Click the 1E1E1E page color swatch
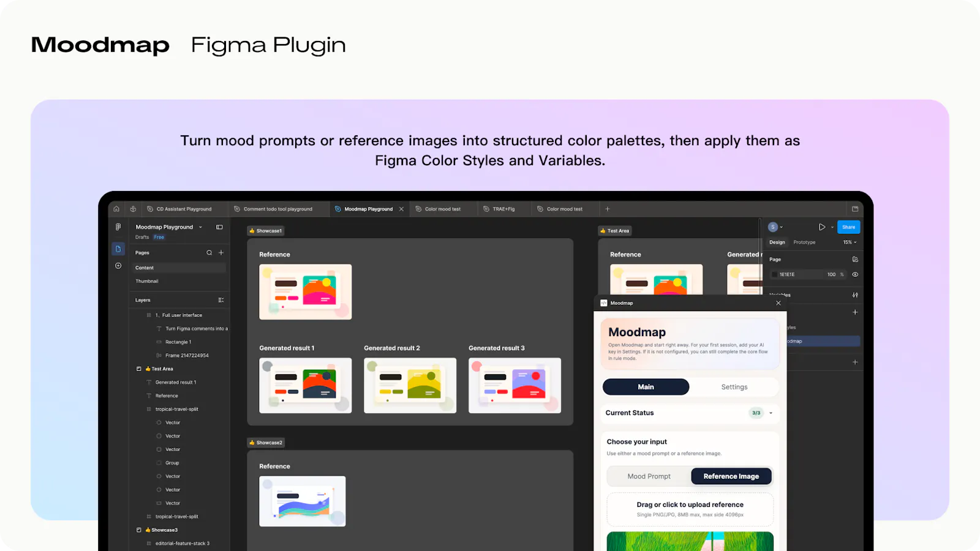The image size is (980, 551). (775, 275)
